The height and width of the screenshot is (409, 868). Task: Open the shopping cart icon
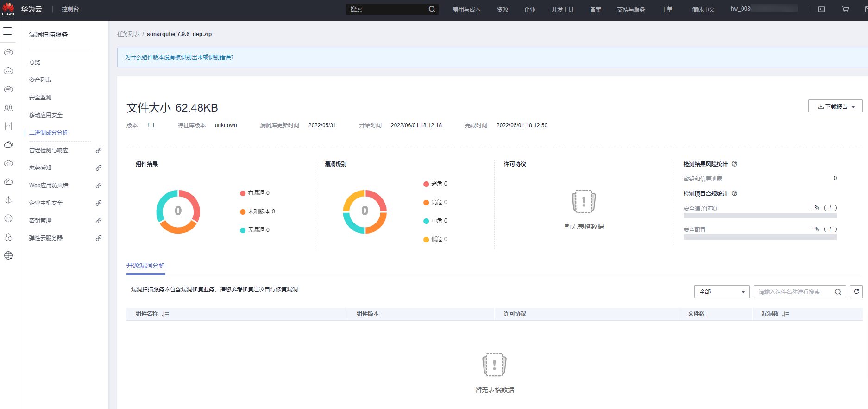click(x=845, y=9)
